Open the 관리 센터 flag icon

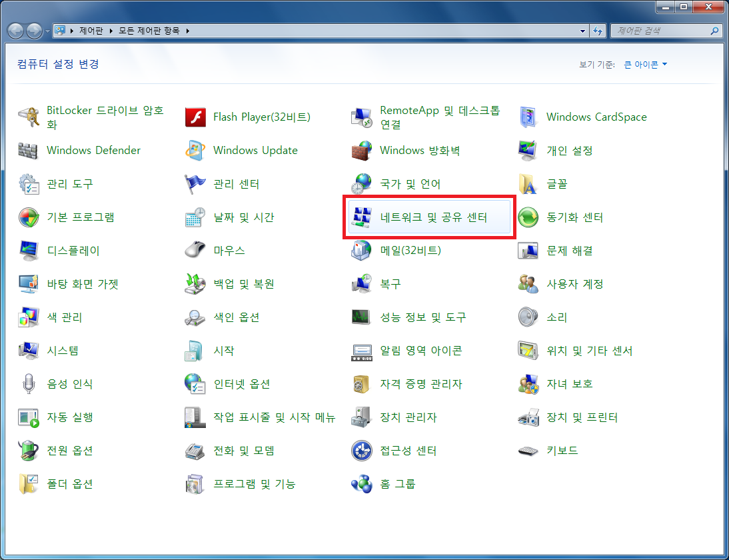click(195, 184)
